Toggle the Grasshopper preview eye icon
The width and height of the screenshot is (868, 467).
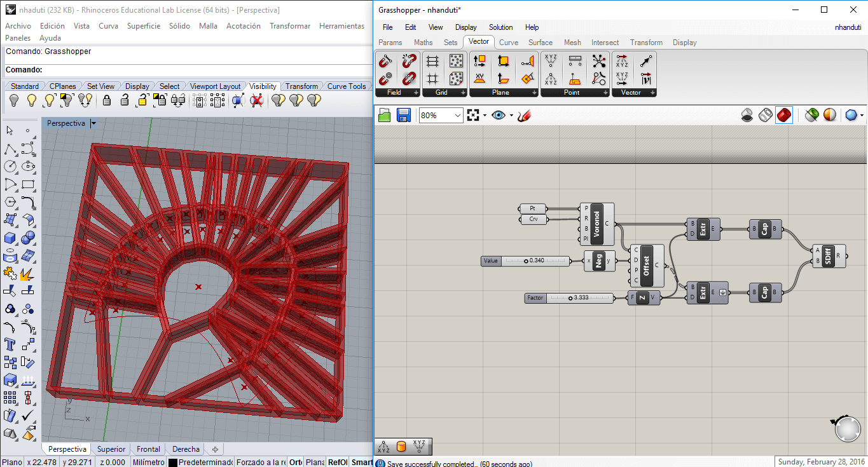pyautogui.click(x=499, y=115)
